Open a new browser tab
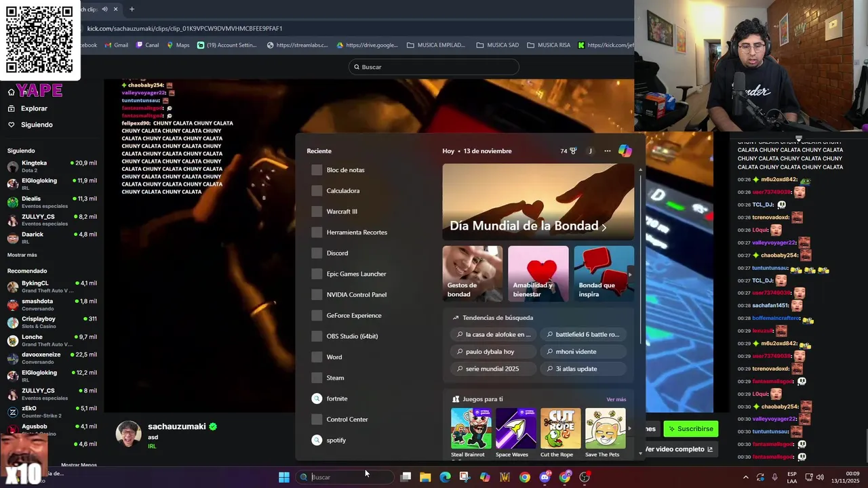 [x=132, y=9]
